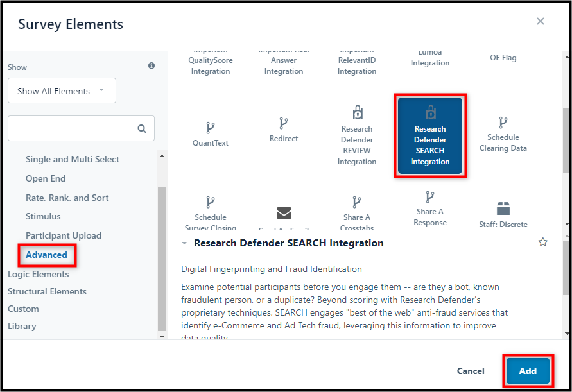Open the Custom category
Screen dimensions: 572x392
coord(23,309)
